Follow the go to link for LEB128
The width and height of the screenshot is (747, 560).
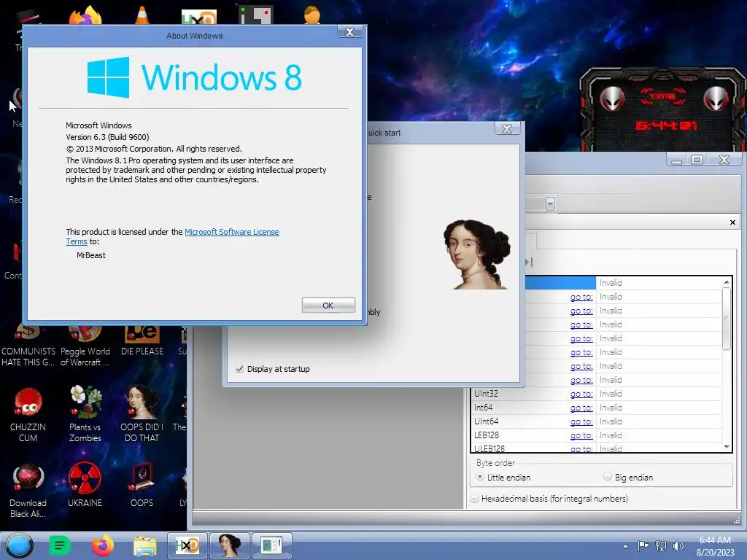point(581,435)
